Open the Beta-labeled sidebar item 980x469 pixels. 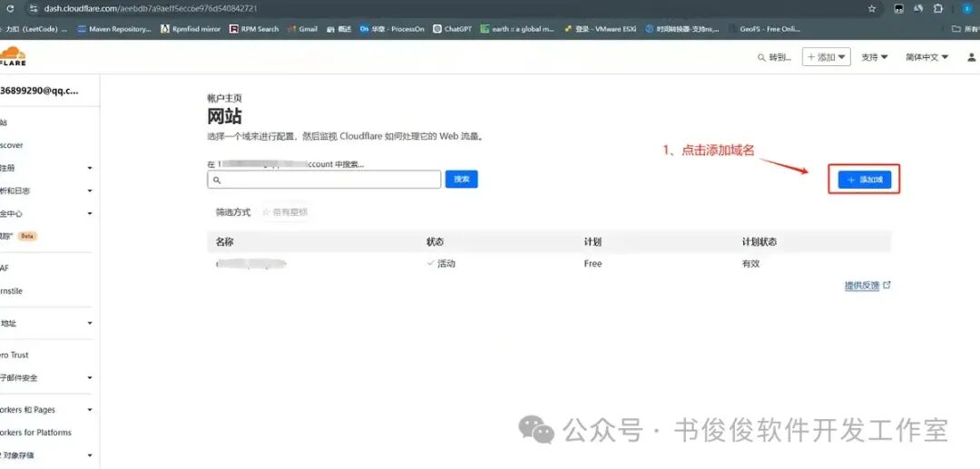[x=20, y=236]
